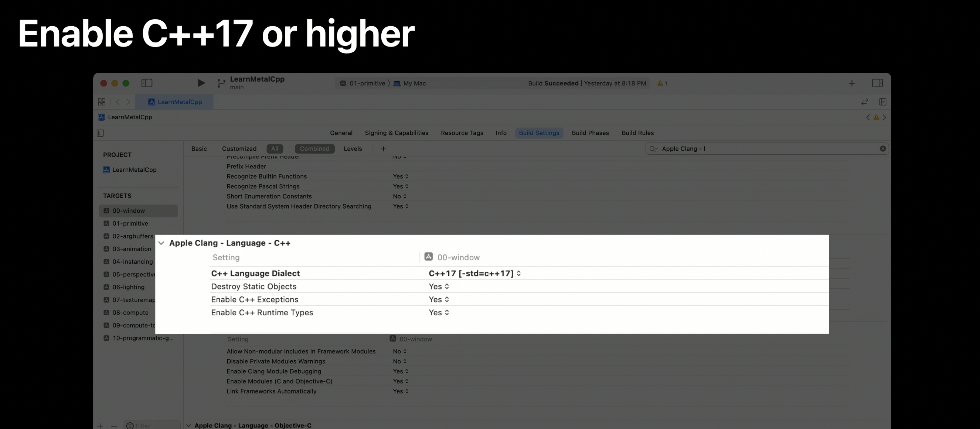Change Use Standard System Header Directory Searching value
The image size is (980, 429).
[401, 206]
